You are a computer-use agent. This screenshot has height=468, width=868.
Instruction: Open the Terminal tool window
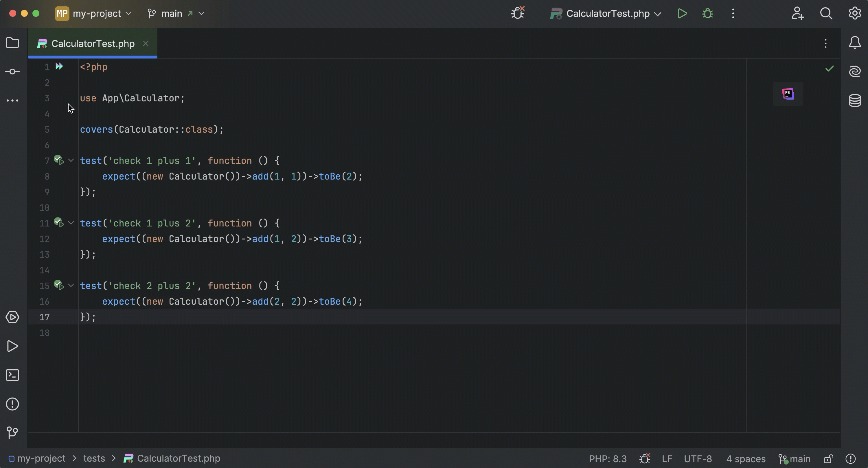(12, 375)
